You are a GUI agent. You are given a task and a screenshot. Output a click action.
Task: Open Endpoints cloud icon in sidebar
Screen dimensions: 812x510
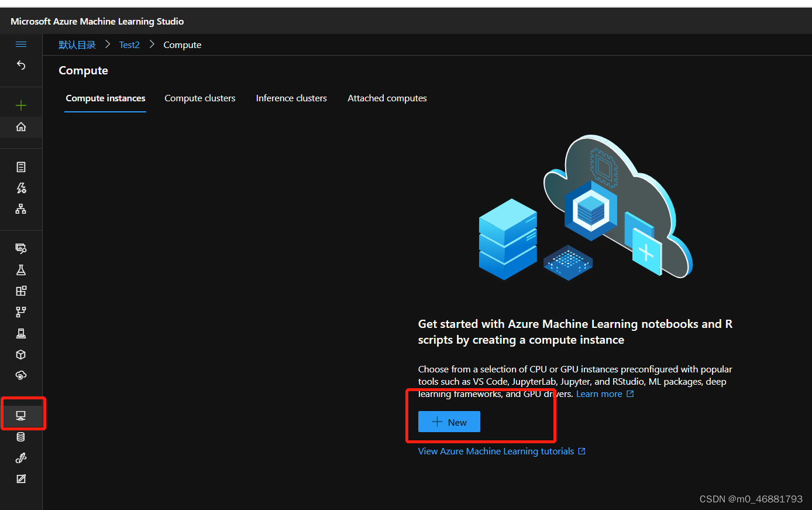[x=21, y=375]
